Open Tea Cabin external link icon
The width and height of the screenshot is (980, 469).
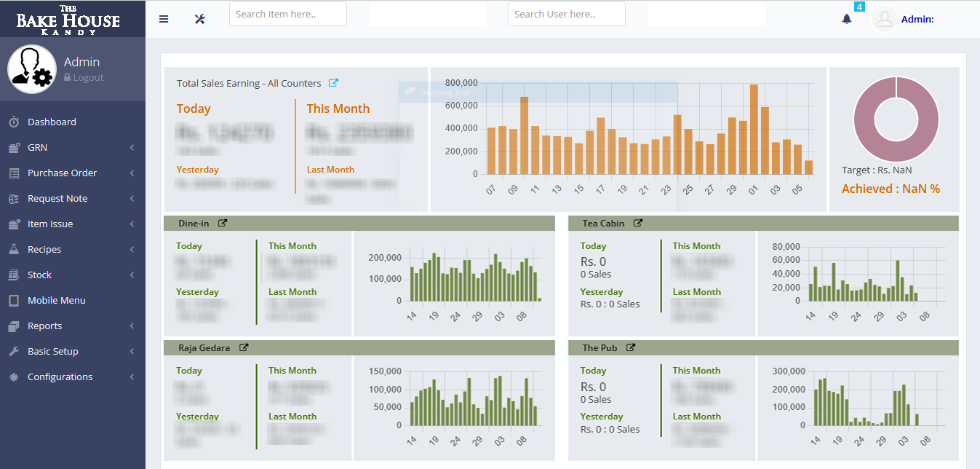pos(638,223)
